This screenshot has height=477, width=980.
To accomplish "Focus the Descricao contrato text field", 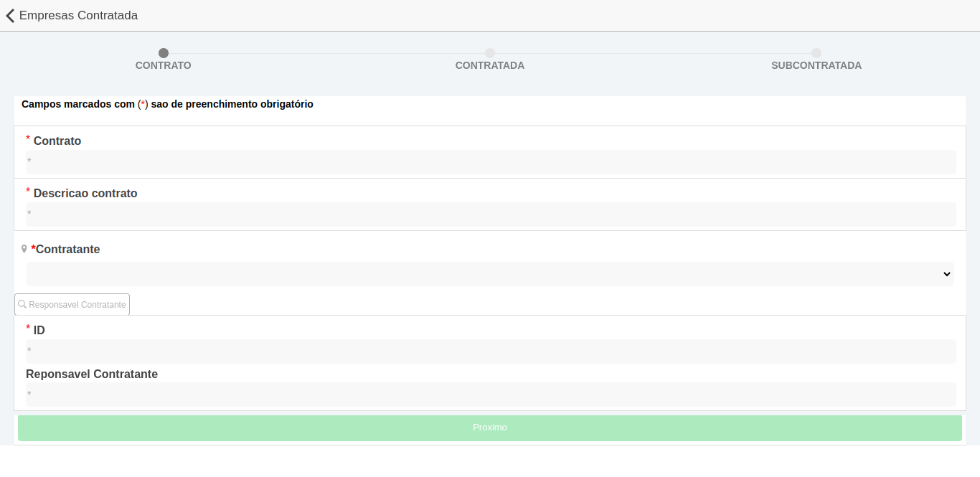I will 491,214.
